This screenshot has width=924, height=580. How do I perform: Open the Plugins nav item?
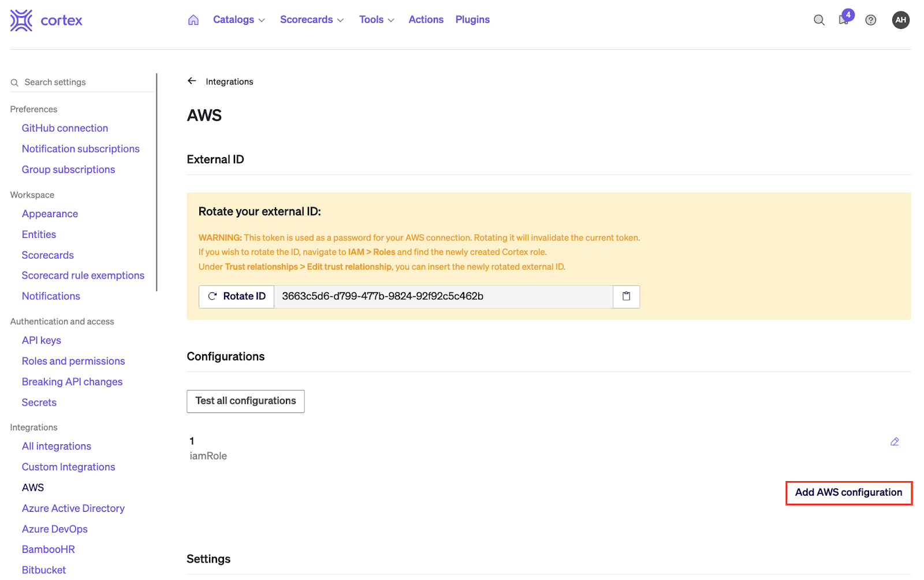pos(472,20)
